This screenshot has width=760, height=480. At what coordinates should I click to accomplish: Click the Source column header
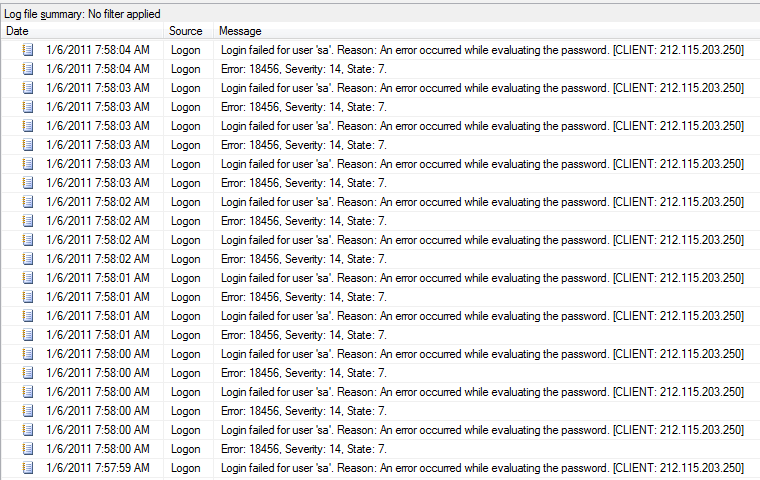pos(186,32)
